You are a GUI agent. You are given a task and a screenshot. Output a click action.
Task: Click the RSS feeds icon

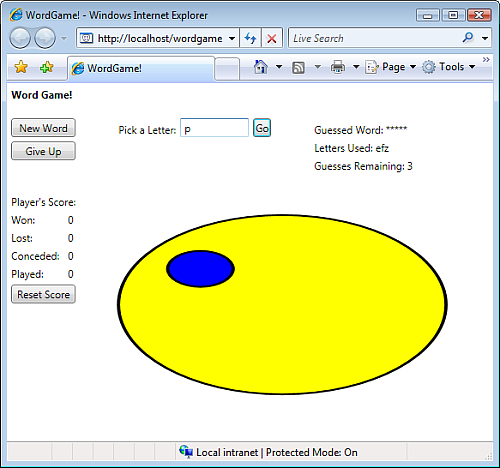[x=298, y=67]
